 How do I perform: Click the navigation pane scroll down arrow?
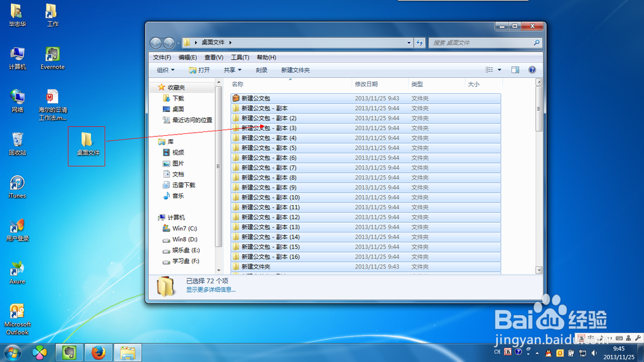(x=218, y=270)
